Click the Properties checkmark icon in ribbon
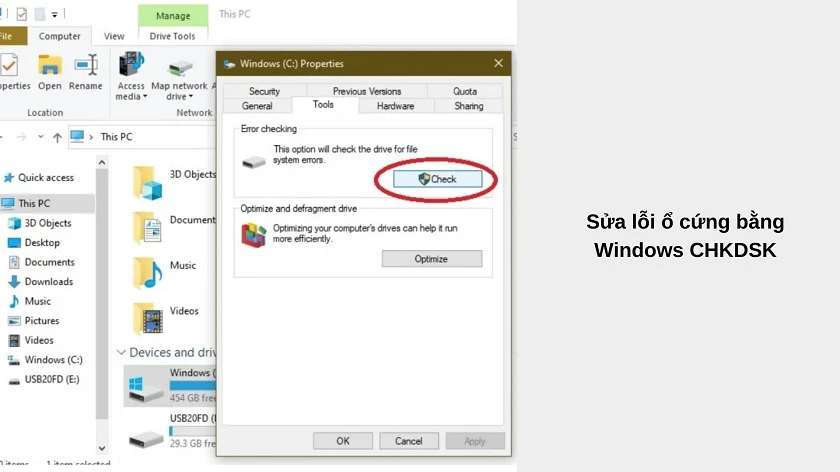This screenshot has width=840, height=472. point(9,65)
